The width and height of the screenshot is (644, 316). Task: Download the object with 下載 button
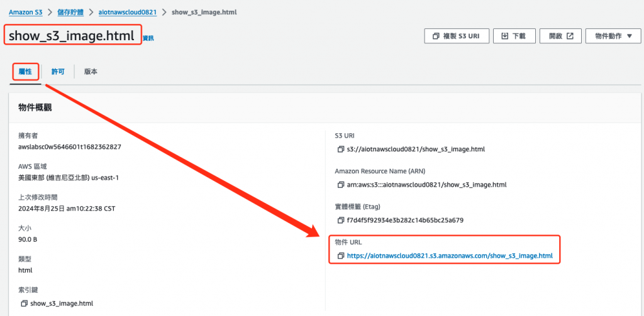point(514,36)
